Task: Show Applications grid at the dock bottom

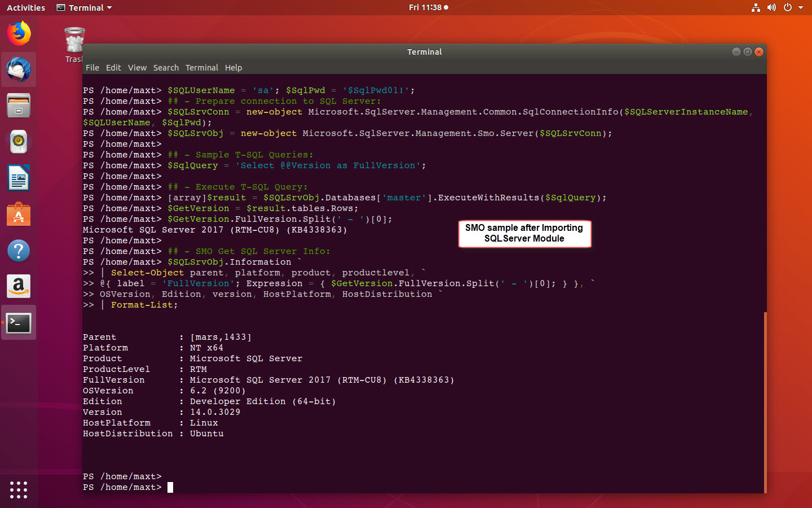Action: pos(19,489)
